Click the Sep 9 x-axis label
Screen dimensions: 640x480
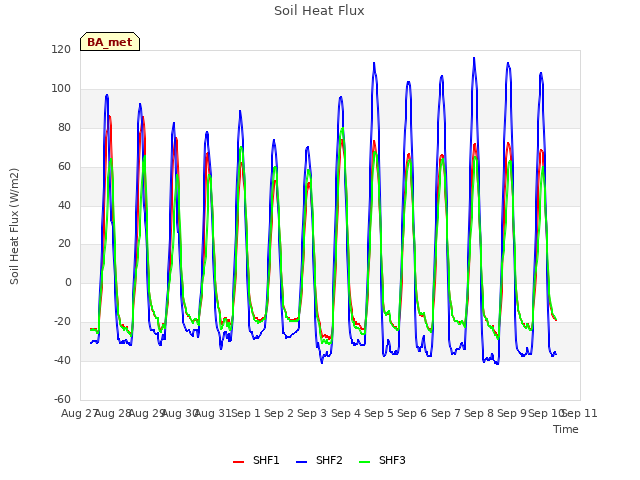click(512, 413)
